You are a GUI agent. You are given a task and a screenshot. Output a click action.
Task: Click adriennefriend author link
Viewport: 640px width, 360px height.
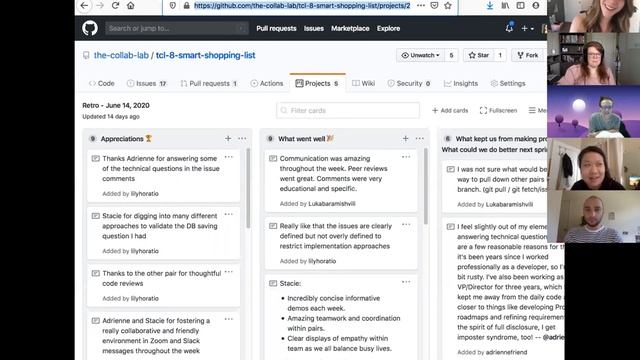507,352
